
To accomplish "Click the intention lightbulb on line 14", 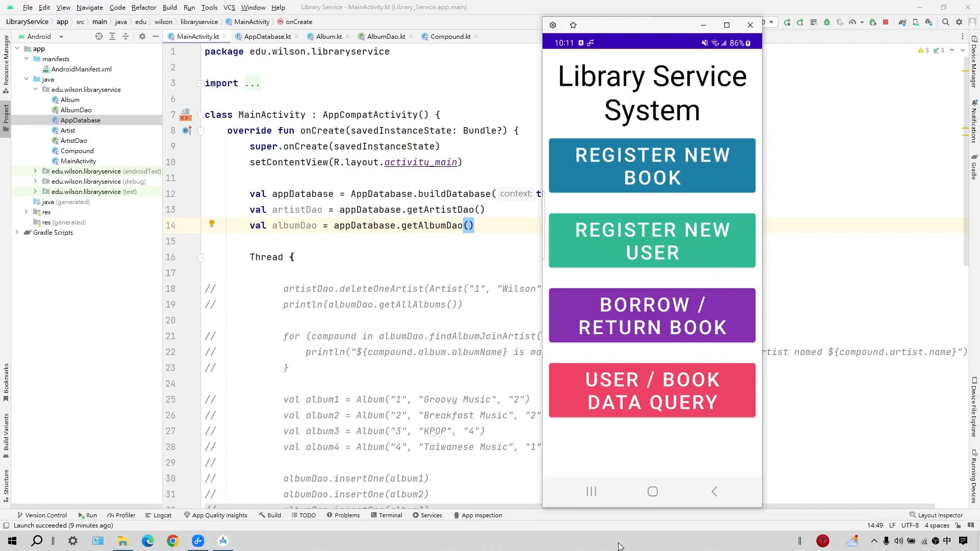I will (212, 223).
